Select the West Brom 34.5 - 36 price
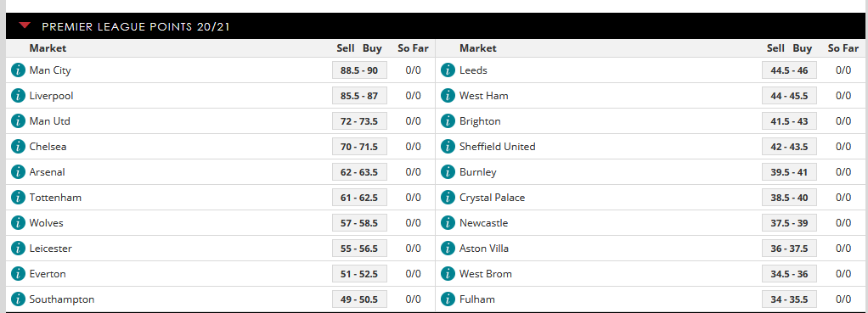Viewport: 868px width, 313px height. click(x=789, y=274)
